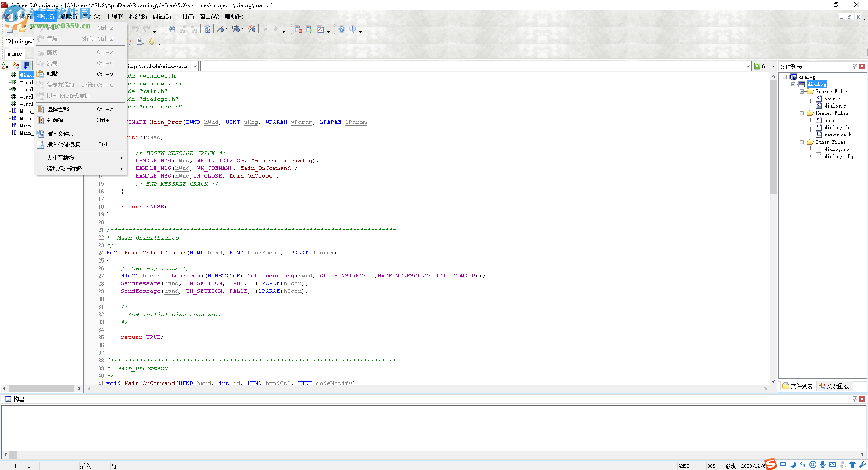This screenshot has width=868, height=470.
Task: Click the green Go arrow icon
Action: (x=758, y=66)
